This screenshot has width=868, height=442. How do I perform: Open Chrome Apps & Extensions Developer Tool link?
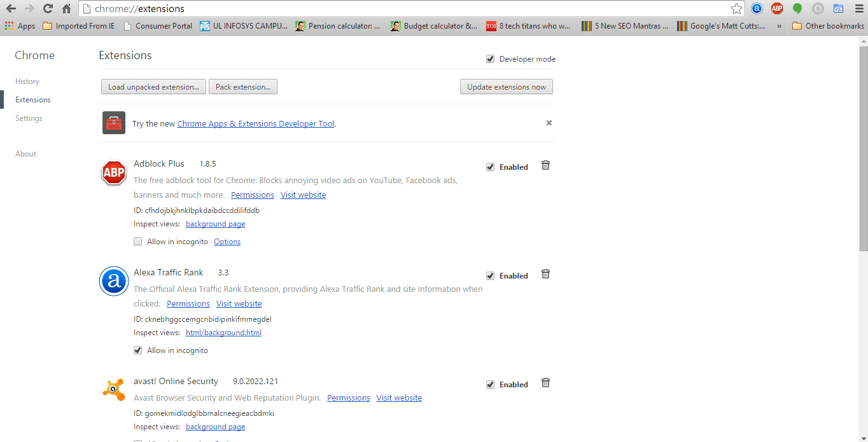(x=256, y=124)
